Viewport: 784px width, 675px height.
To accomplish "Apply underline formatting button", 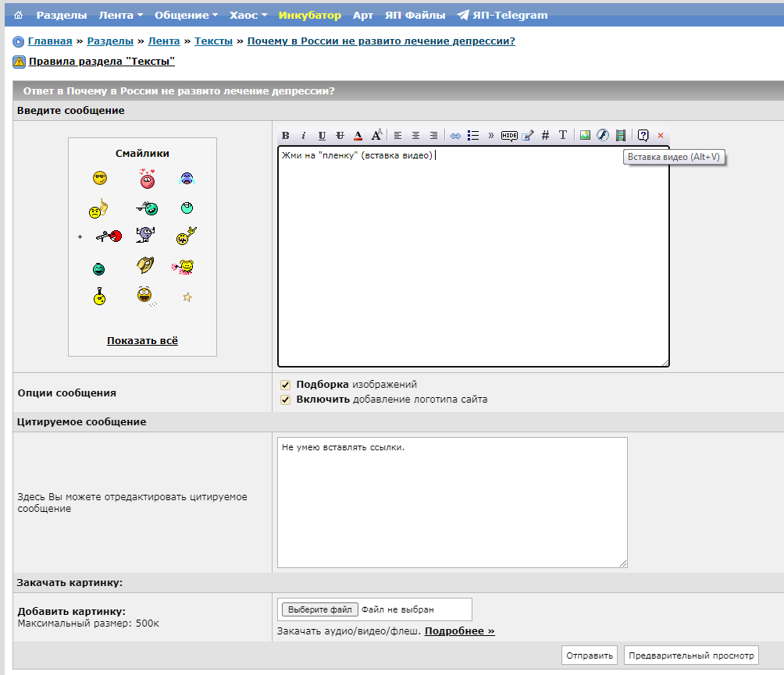I will 322,136.
